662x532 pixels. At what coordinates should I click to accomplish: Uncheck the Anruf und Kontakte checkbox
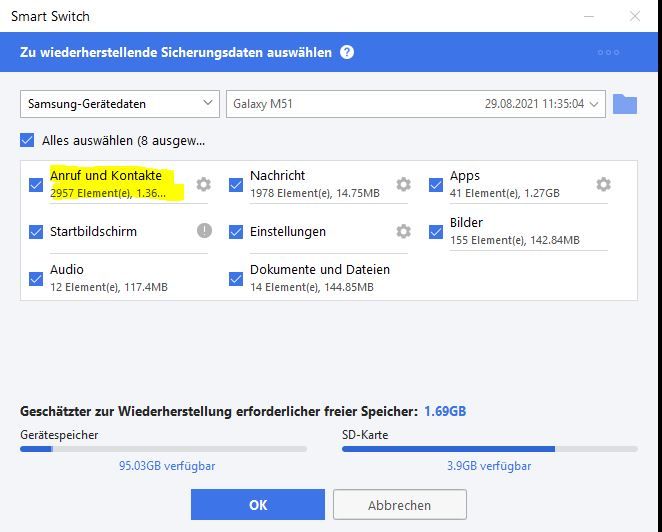[36, 185]
